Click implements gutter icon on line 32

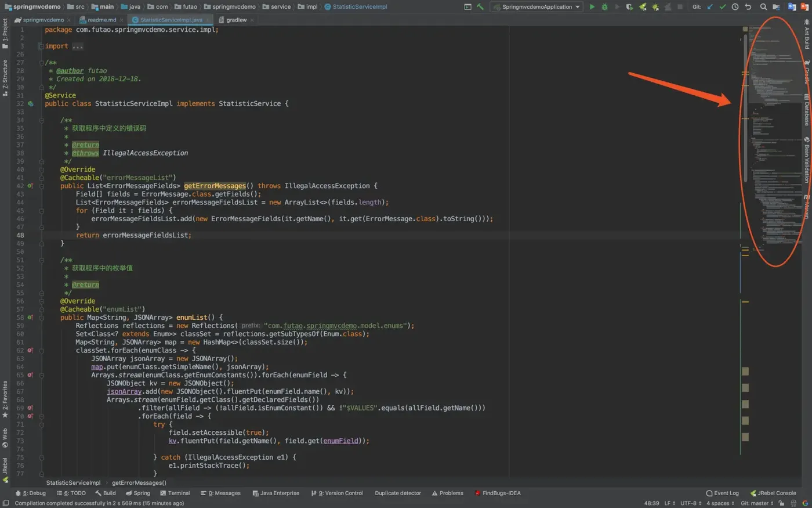coord(31,104)
